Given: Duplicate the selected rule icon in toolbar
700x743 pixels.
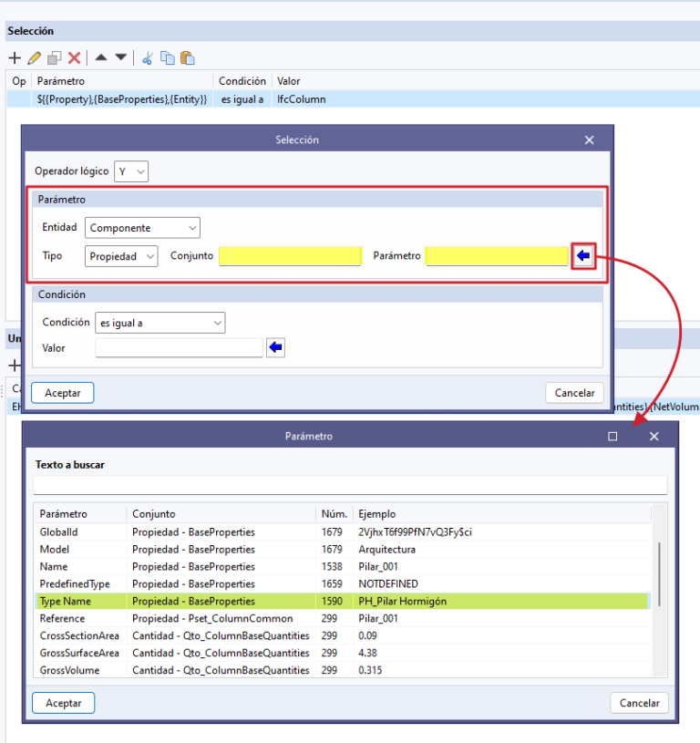Looking at the screenshot, I should click(54, 57).
